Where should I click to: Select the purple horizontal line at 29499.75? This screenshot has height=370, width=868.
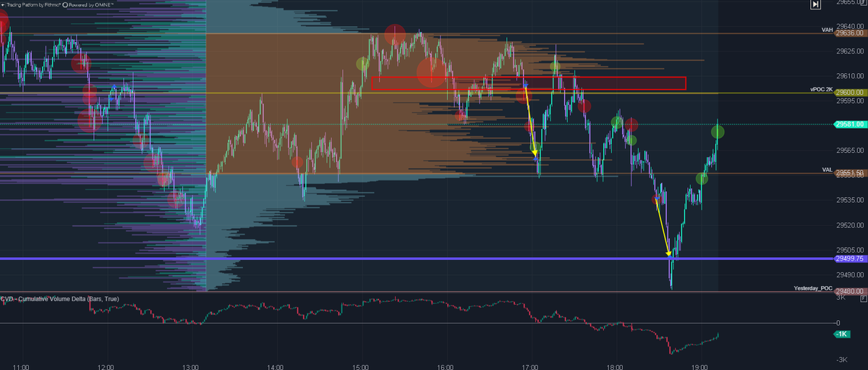(x=417, y=258)
